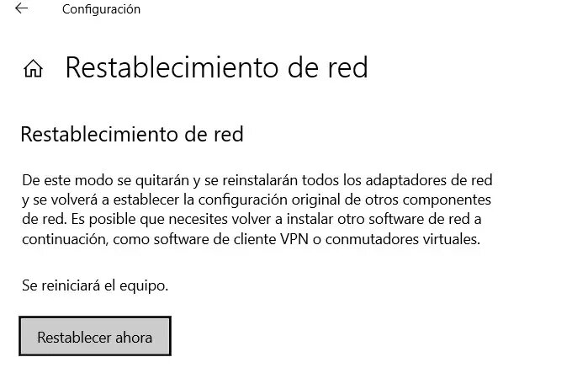588x373 pixels.
Task: Click the word 'reinstalarán' in the description
Action: (268, 181)
